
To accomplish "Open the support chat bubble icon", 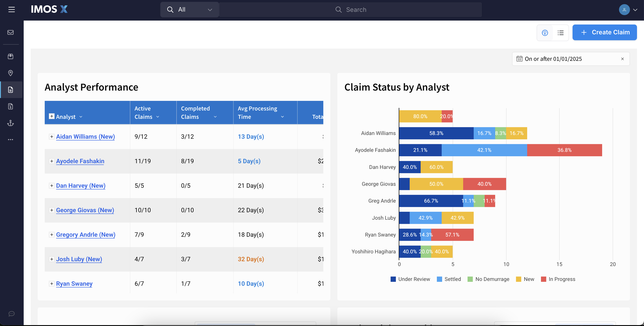I will click(x=11, y=314).
